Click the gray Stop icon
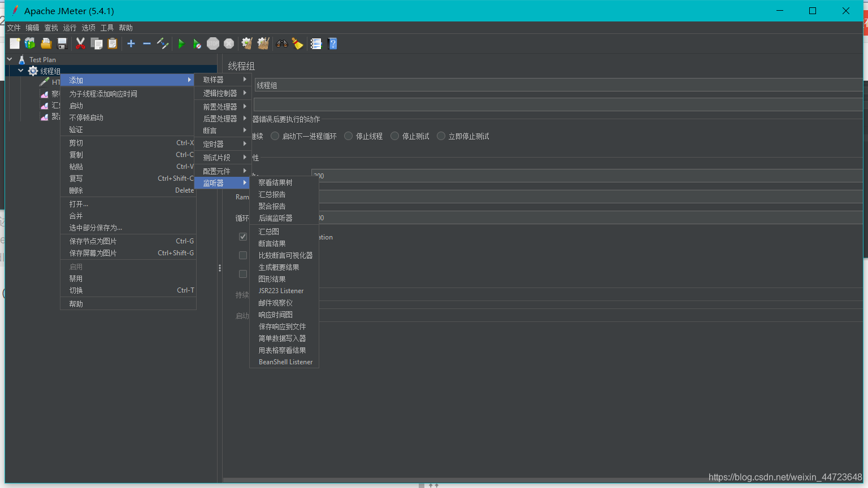This screenshot has width=868, height=488. pyautogui.click(x=213, y=43)
